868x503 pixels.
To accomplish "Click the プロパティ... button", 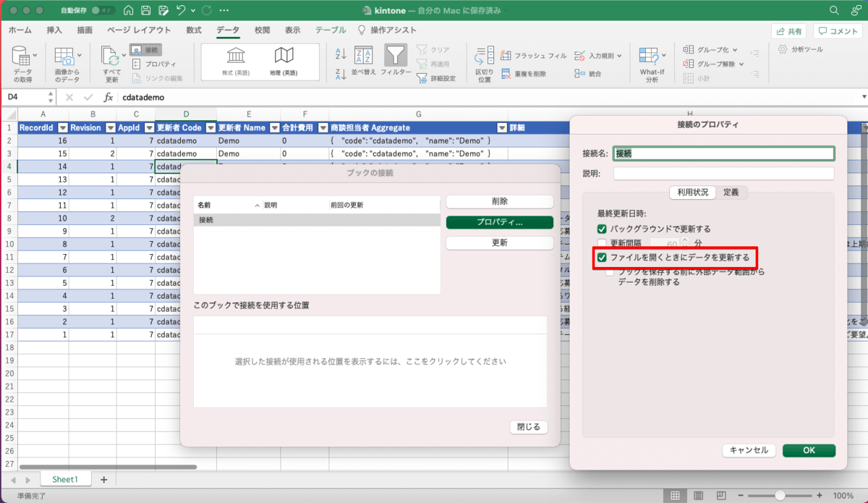I will pyautogui.click(x=499, y=223).
